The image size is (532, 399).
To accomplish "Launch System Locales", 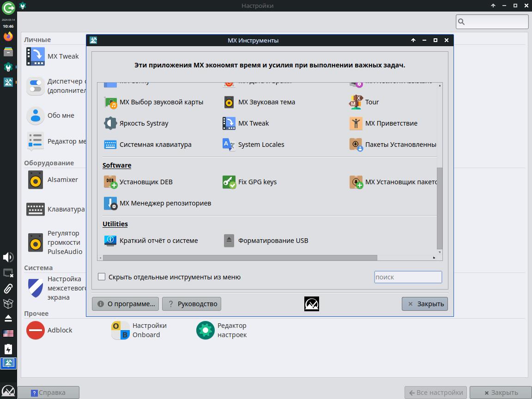I will [253, 145].
